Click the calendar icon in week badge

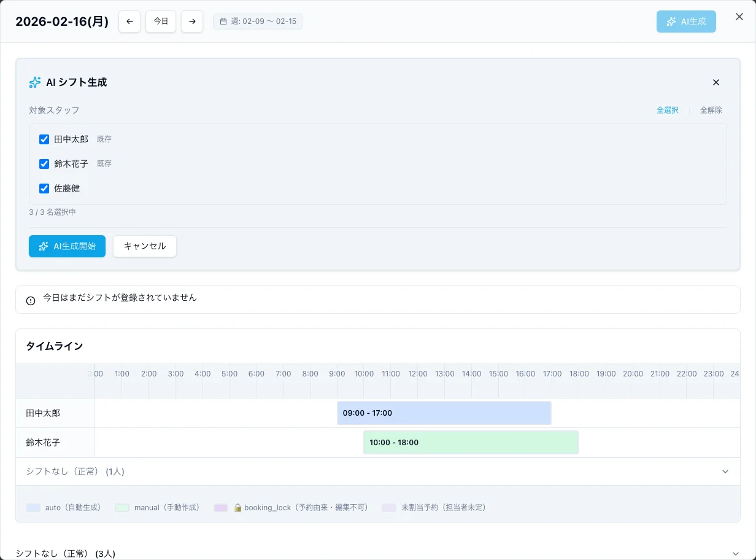coord(223,21)
